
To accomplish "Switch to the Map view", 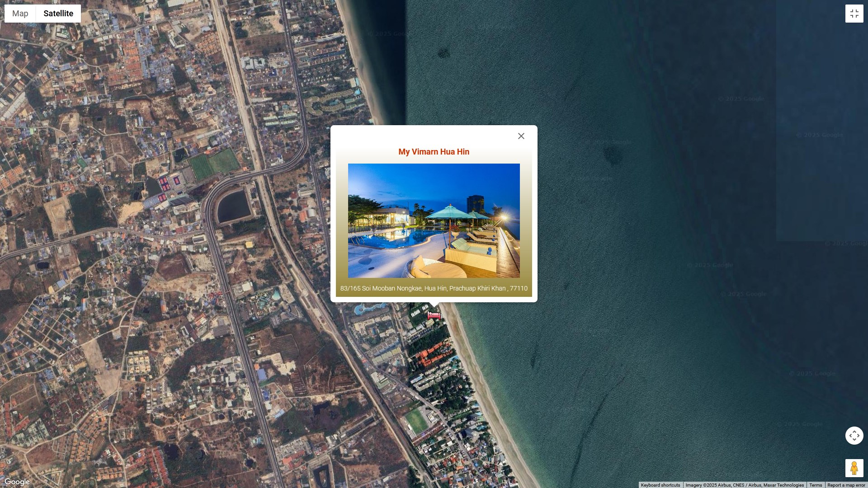I will click(20, 14).
